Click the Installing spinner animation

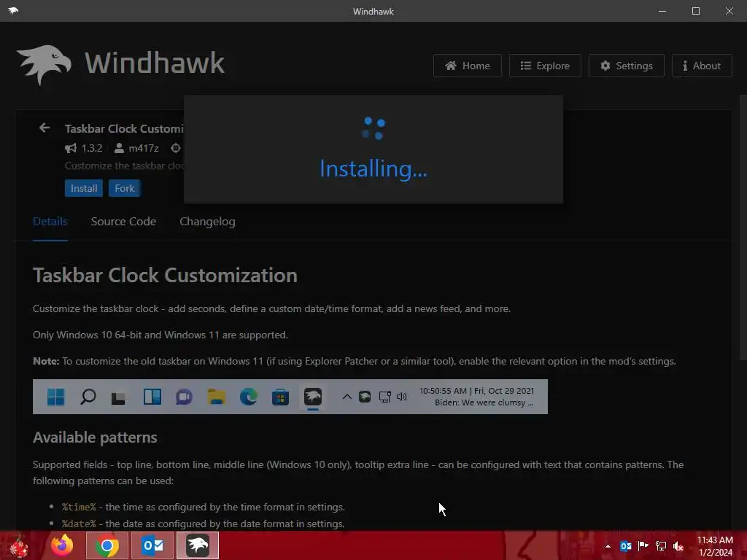tap(373, 128)
